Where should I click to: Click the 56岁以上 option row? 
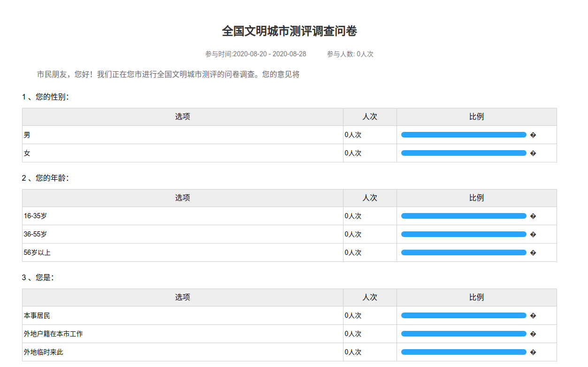(x=37, y=252)
